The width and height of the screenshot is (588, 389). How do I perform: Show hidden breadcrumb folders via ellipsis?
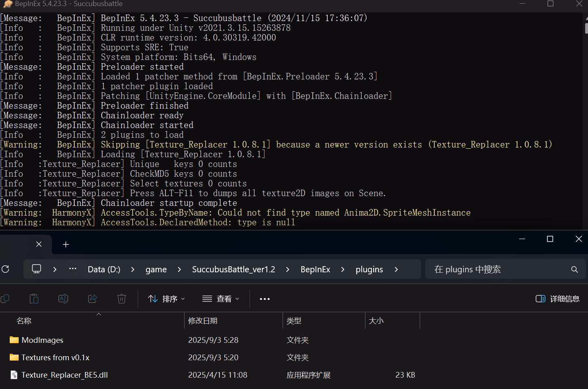coord(73,269)
